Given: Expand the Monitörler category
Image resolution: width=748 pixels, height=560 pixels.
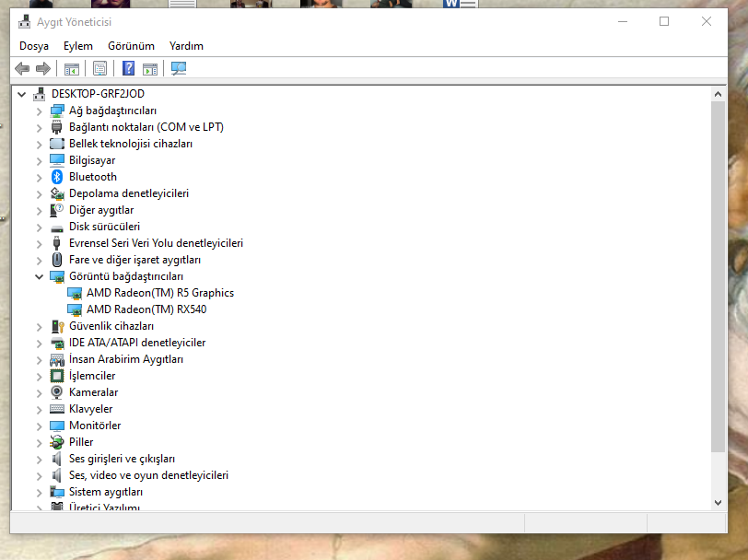Looking at the screenshot, I should coord(39,426).
